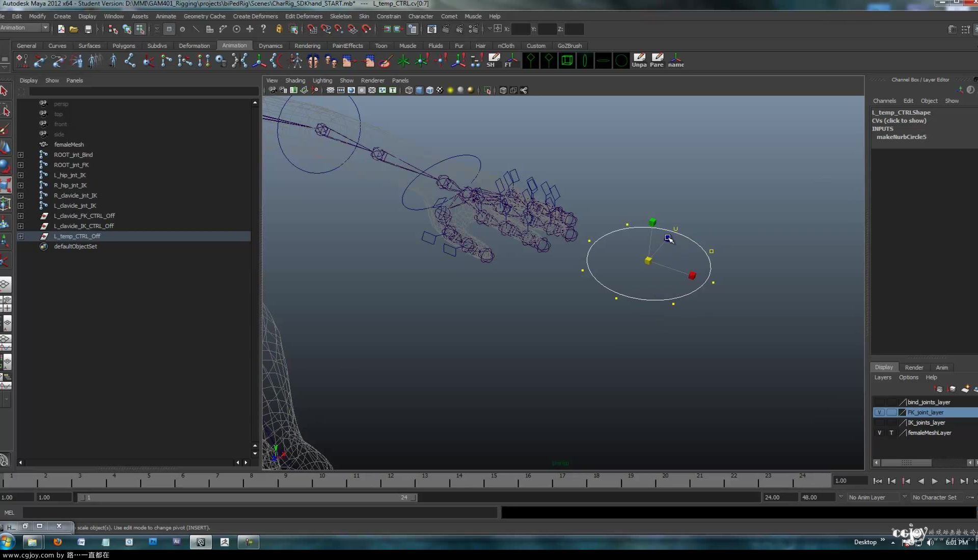Screen dimensions: 978x560
Task: Switch to the Curves menu set tab
Action: pyautogui.click(x=57, y=45)
